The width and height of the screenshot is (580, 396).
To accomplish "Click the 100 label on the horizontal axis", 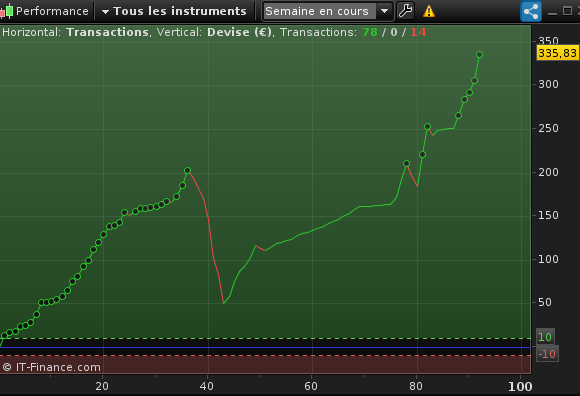I will point(520,386).
